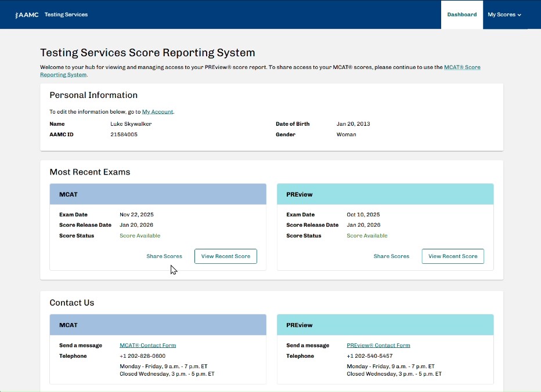Open My Account settings

[157, 111]
